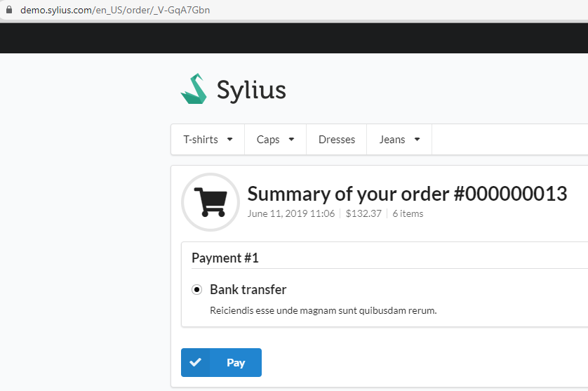
Task: Click the checkmark icon on Pay button
Action: click(195, 362)
